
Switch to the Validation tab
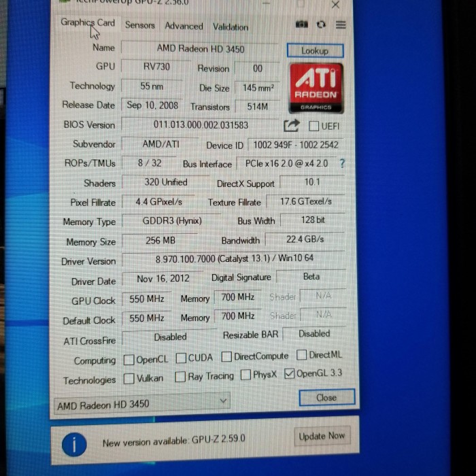click(231, 27)
